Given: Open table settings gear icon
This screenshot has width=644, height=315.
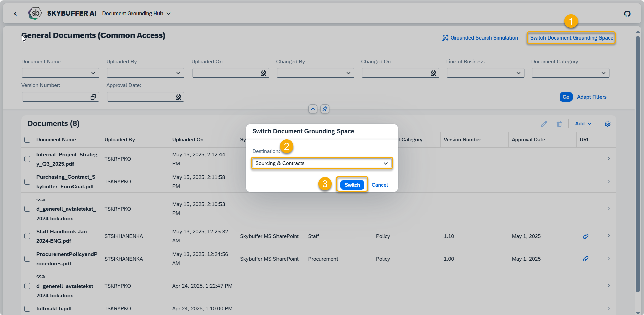Looking at the screenshot, I should click(607, 124).
